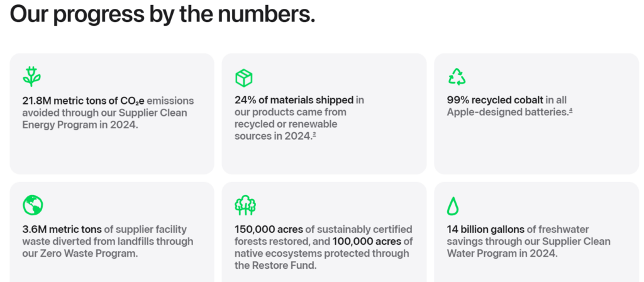Click the green trees forest icon
Viewport: 644px width, 282px height.
coord(245,205)
